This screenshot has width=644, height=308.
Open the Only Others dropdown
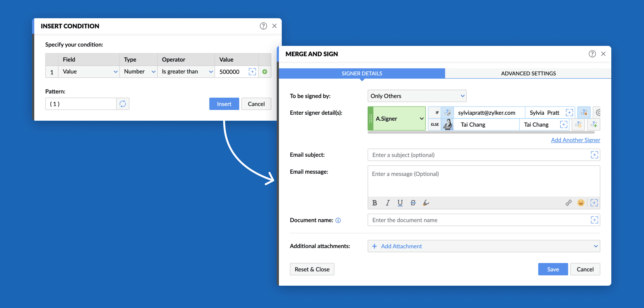(x=417, y=96)
